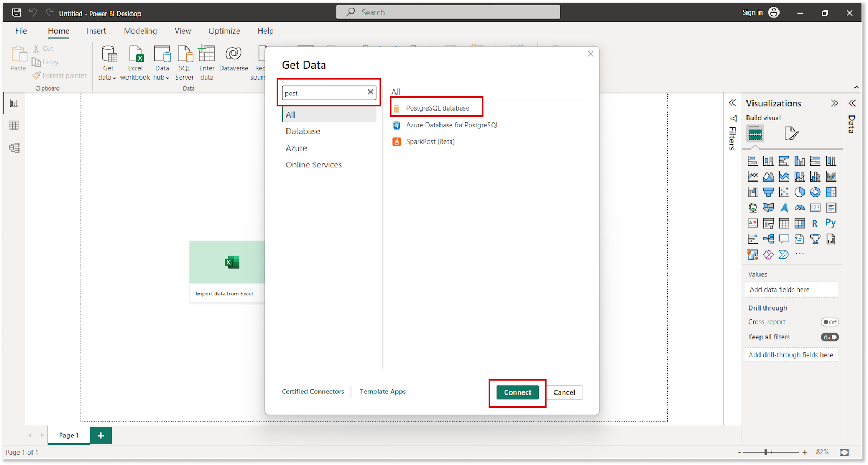Screen dimensions: 868x465
Task: Select the Python visual
Action: pos(831,223)
